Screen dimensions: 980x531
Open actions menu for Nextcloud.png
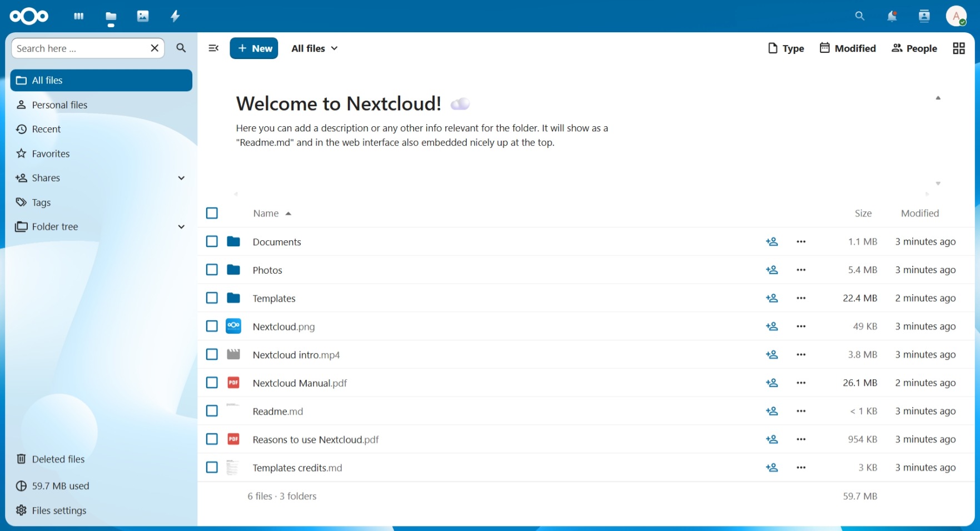(x=801, y=326)
